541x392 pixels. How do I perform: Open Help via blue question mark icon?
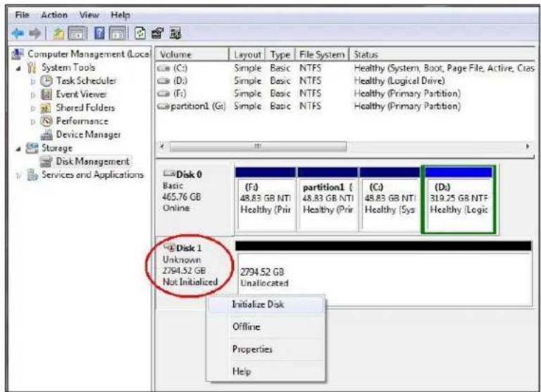[x=99, y=34]
